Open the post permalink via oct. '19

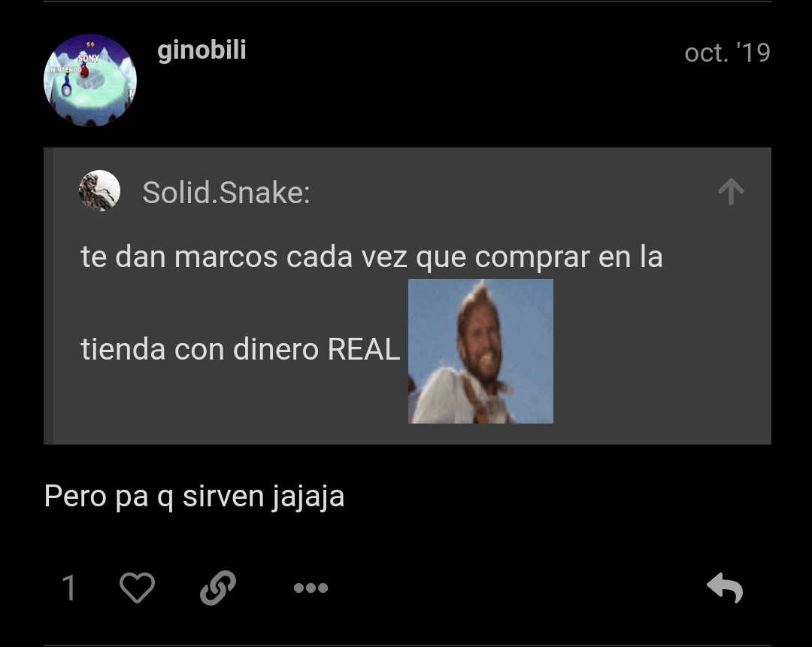(727, 53)
